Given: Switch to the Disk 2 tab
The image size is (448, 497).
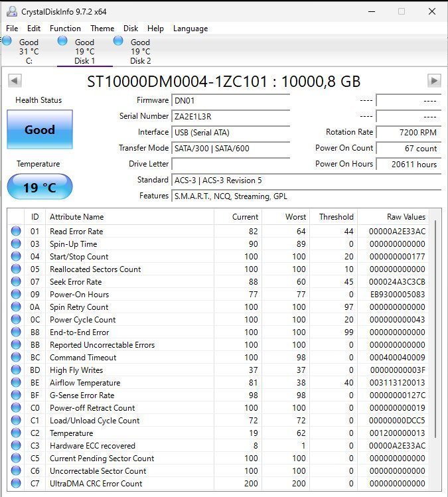Looking at the screenshot, I should point(140,51).
